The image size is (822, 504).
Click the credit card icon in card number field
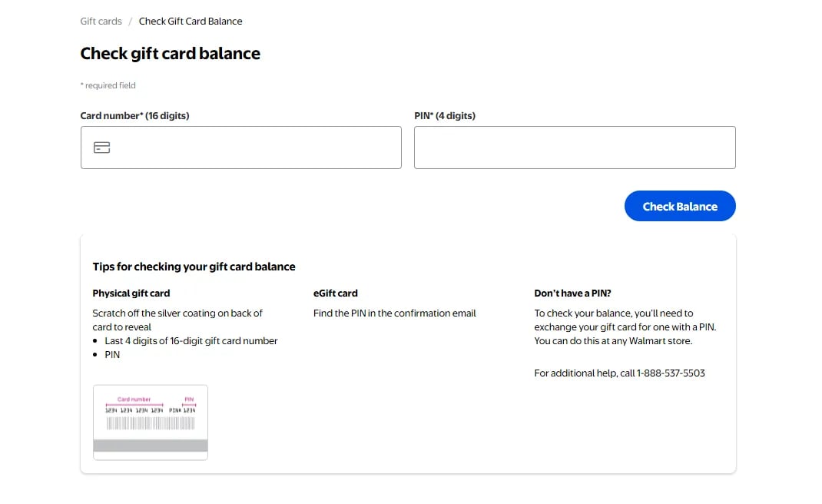tap(102, 148)
